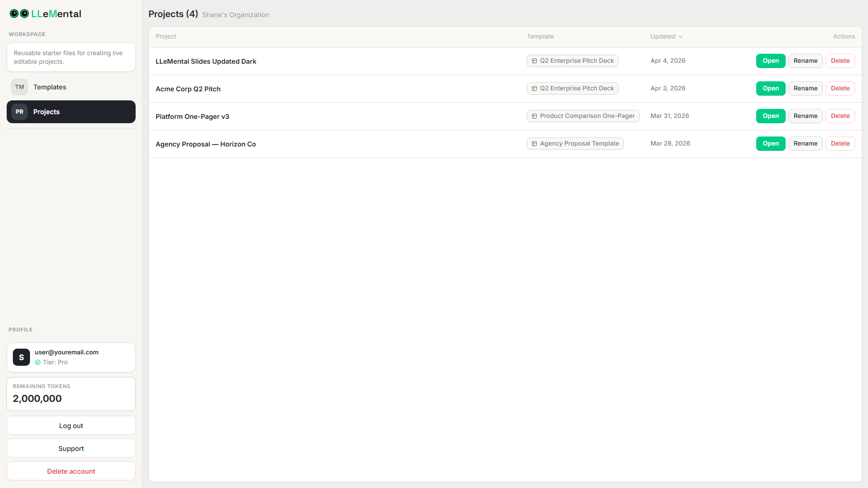The image size is (868, 488).
Task: Rename the Acme Corp Q2 Pitch project
Action: click(805, 88)
